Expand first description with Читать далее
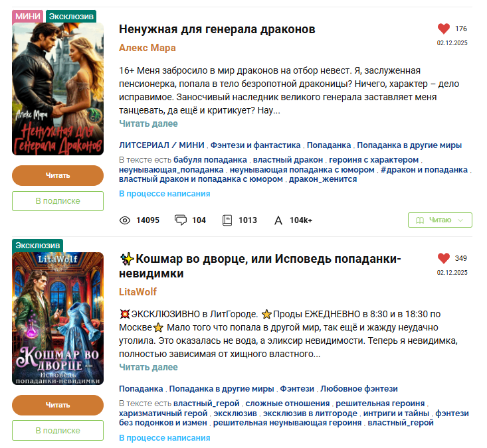Screen dimensions: 487x448 (x=148, y=123)
